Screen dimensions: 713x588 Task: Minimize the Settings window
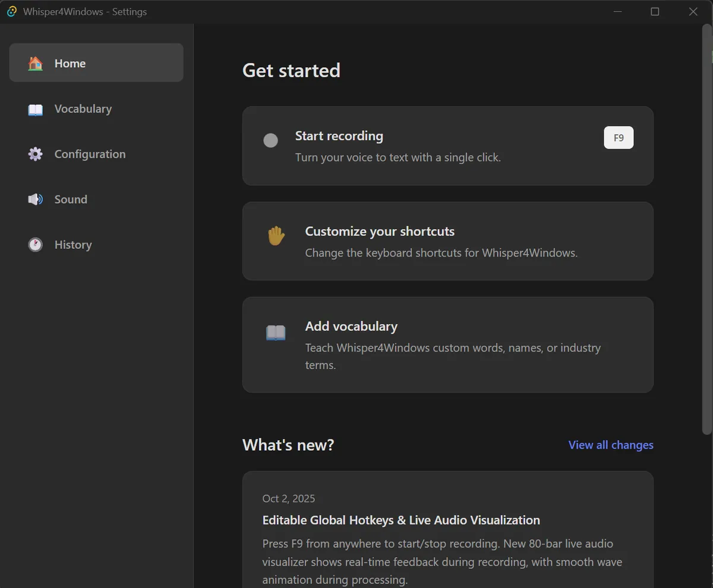coord(618,11)
